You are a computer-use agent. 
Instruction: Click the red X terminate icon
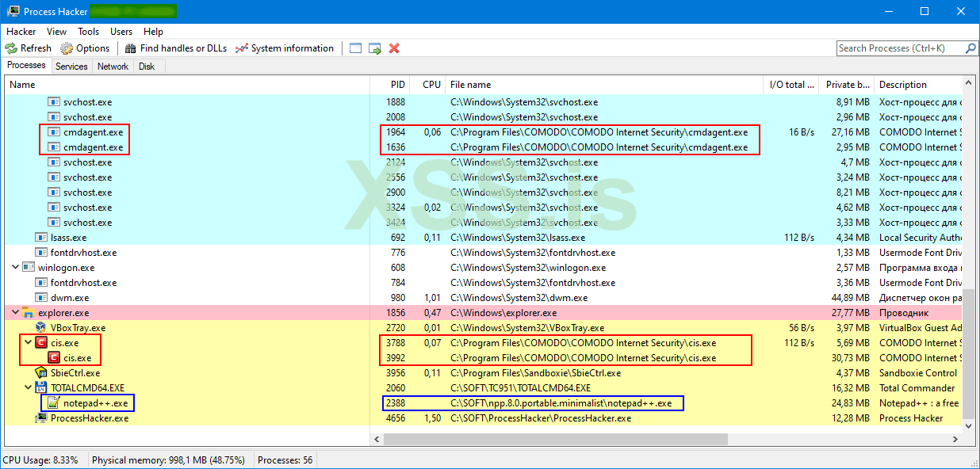tap(394, 48)
